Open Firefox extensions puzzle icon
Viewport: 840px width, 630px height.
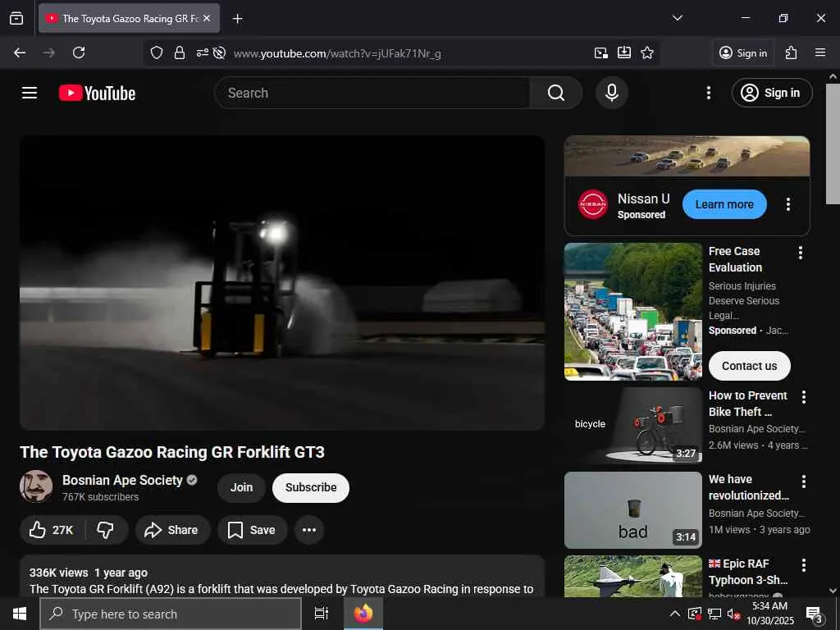(x=792, y=53)
